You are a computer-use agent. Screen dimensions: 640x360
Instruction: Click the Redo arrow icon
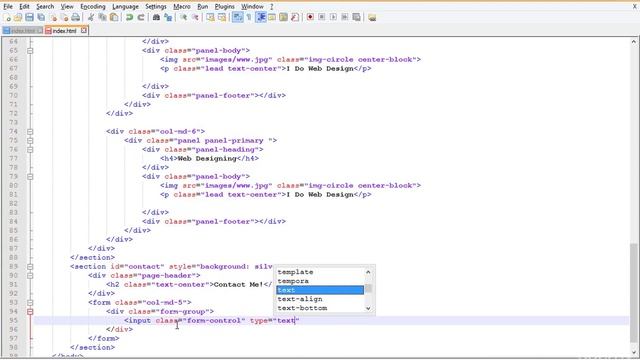(141, 17)
